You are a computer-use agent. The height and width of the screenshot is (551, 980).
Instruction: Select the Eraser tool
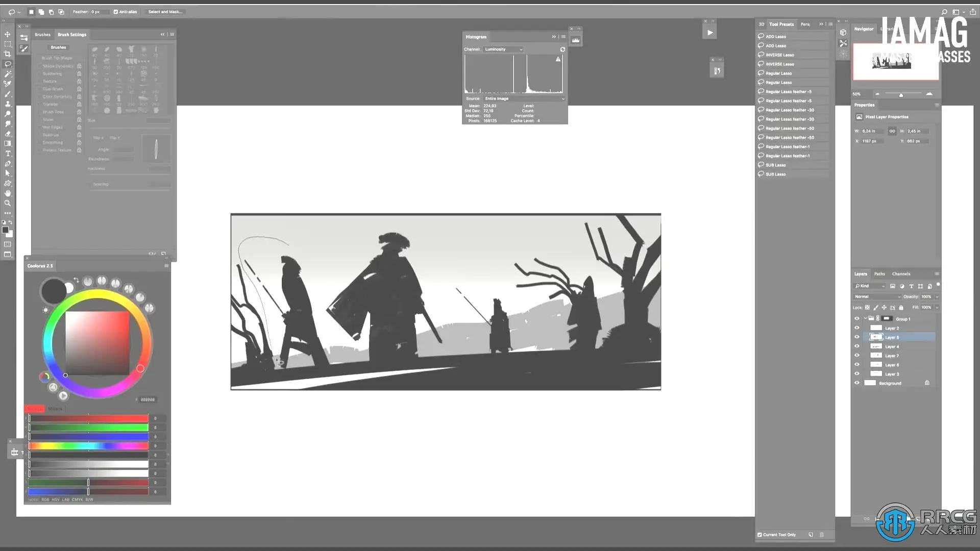pyautogui.click(x=8, y=134)
